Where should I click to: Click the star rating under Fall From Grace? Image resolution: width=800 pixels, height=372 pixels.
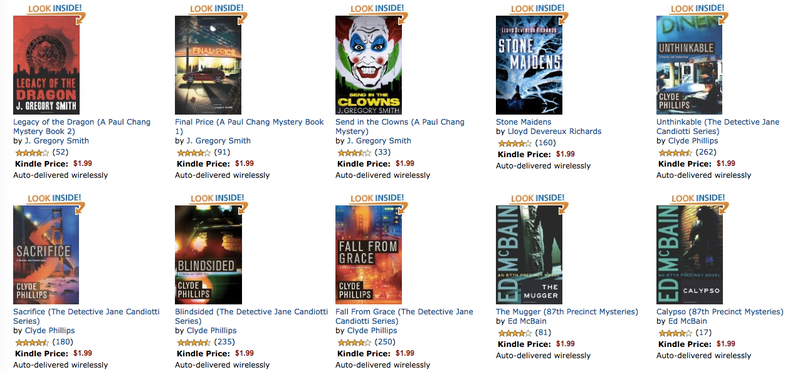pos(354,342)
